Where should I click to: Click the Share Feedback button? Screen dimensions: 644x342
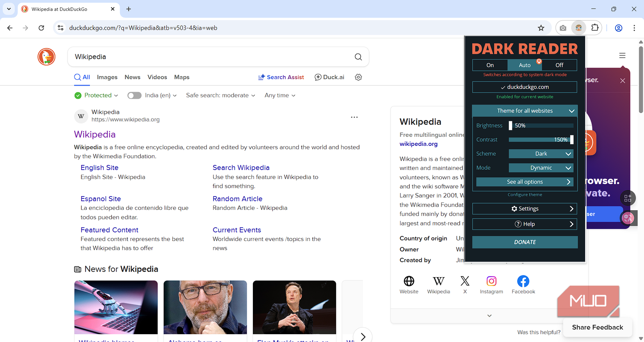[598, 328]
